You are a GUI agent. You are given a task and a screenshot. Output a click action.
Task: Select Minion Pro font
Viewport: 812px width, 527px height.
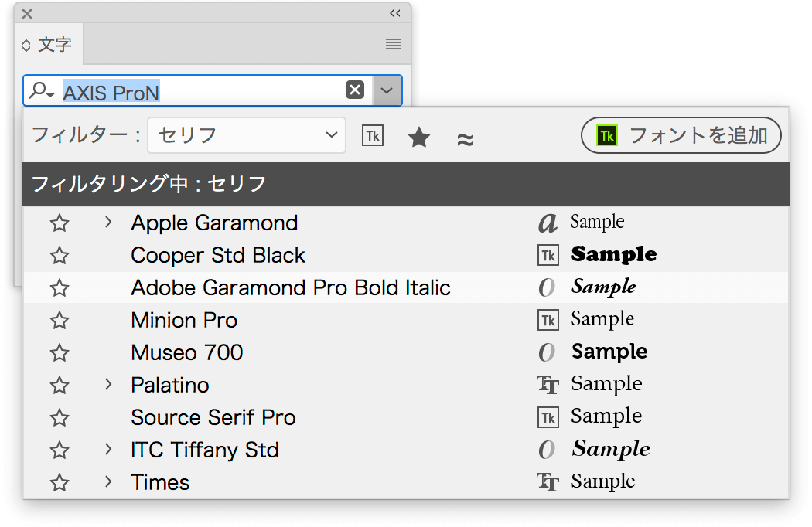(184, 321)
